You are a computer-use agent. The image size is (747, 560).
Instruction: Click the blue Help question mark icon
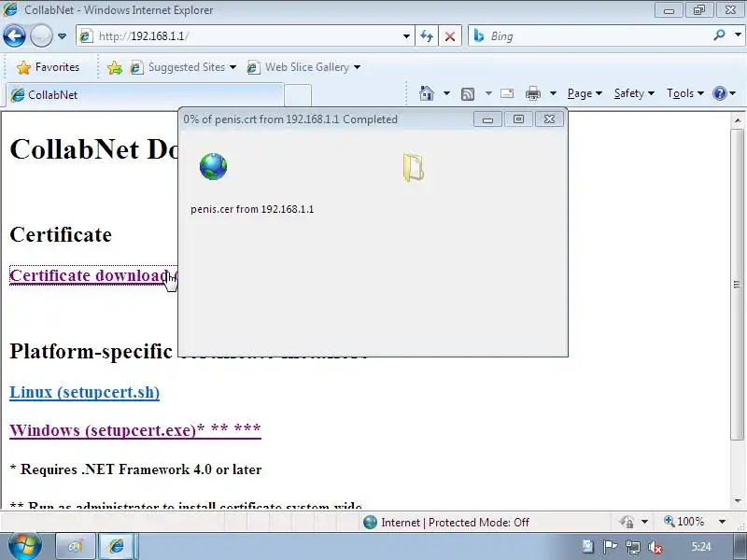tap(719, 93)
